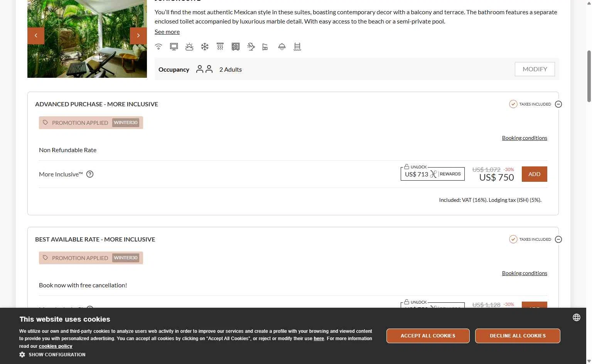Click the room service cloche icon

click(x=282, y=47)
